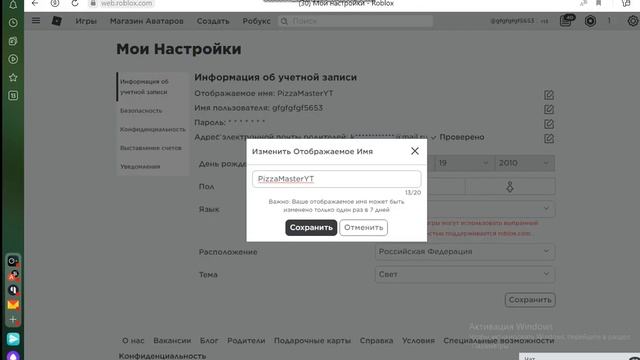Open Специальные возможности footer link
The width and height of the screenshot is (640, 360).
tap(499, 340)
